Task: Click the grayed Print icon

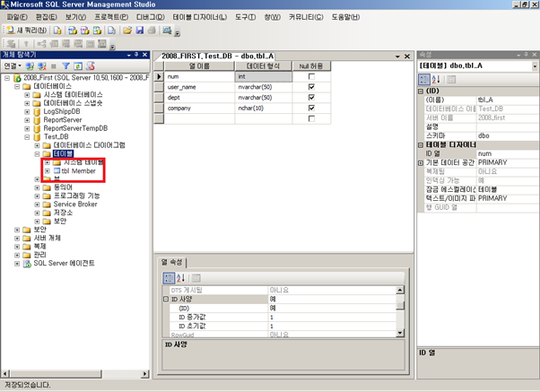Action: pyautogui.click(x=152, y=30)
